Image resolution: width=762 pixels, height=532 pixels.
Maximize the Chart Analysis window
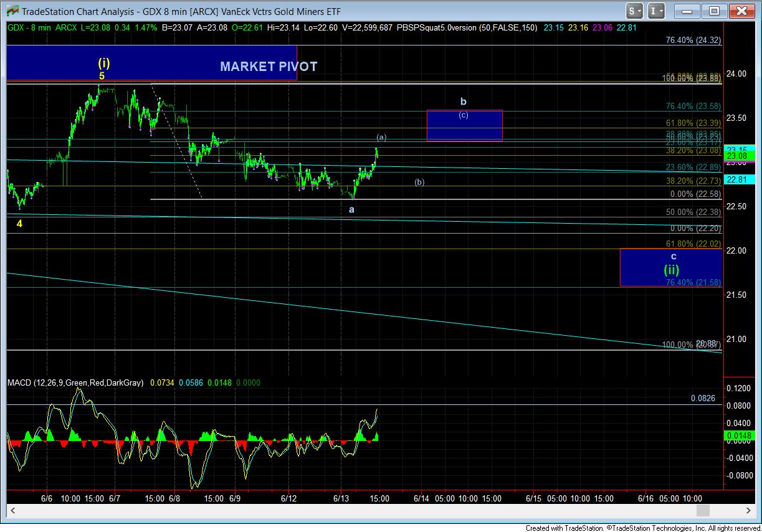click(714, 11)
